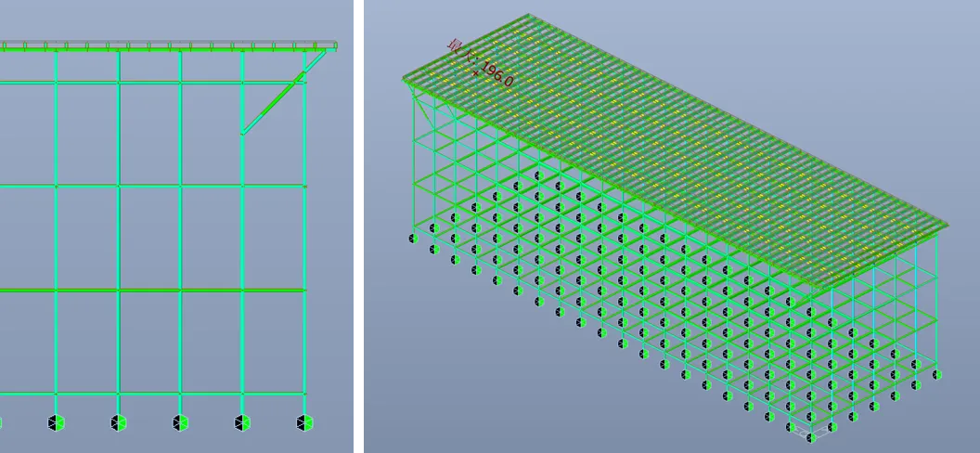The width and height of the screenshot is (980, 453).
Task: Click the rightmost support node in elevation view
Action: coord(304,423)
